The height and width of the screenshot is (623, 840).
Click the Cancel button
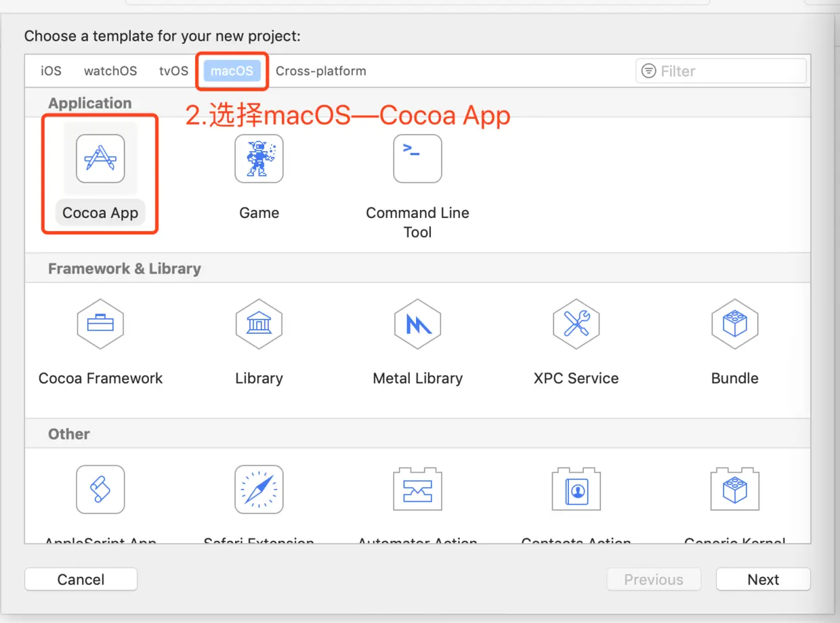[x=81, y=580]
